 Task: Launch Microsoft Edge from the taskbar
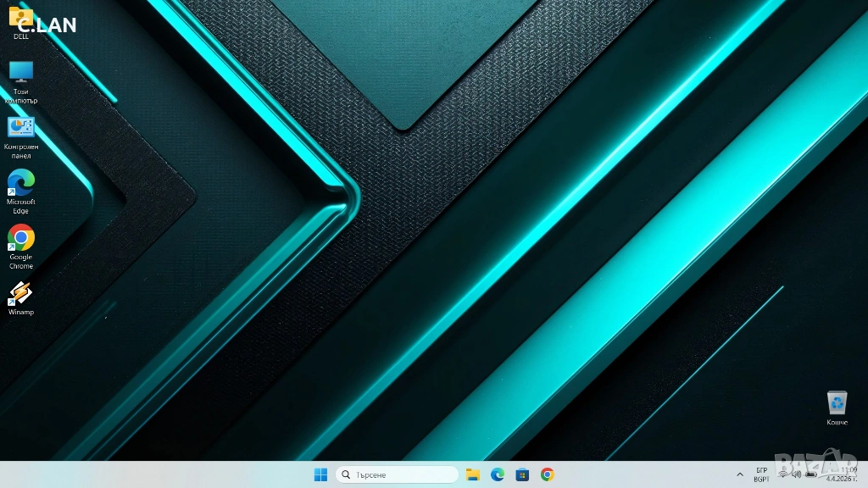click(498, 474)
